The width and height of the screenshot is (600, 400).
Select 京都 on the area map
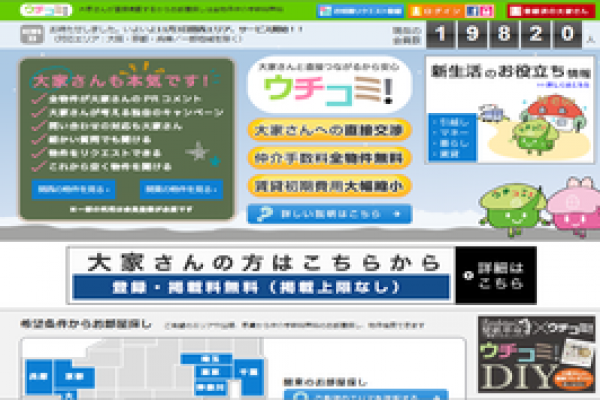coord(74,376)
